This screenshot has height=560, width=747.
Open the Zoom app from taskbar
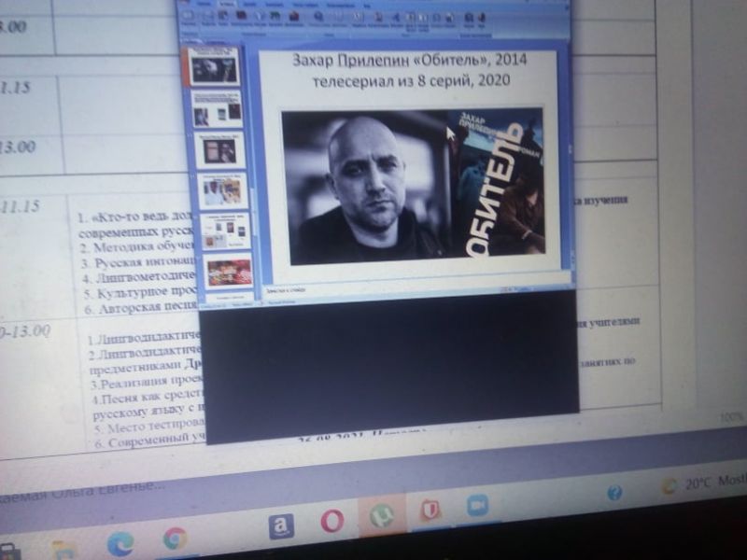pyautogui.click(x=478, y=506)
